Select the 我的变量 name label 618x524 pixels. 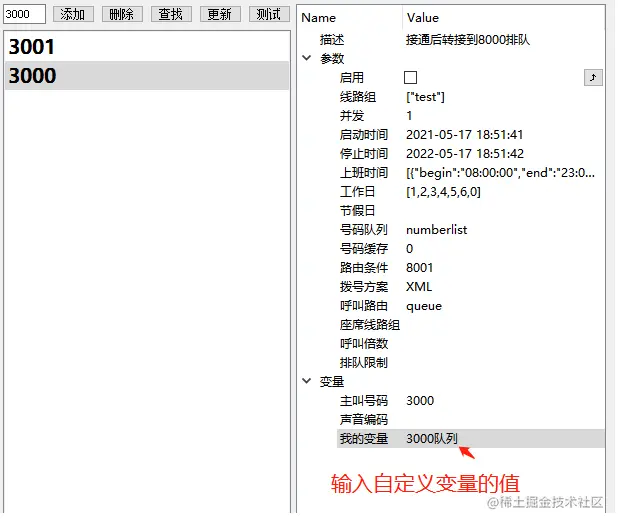364,439
